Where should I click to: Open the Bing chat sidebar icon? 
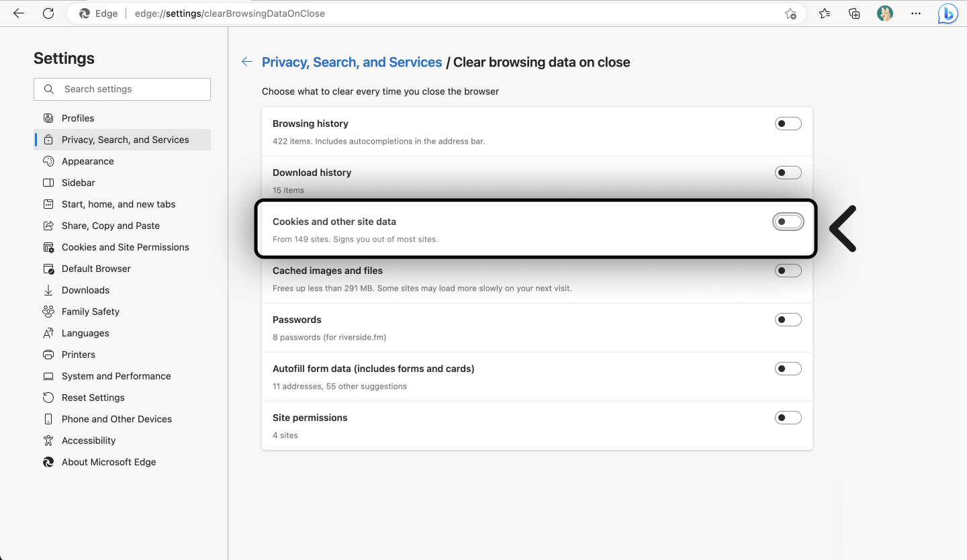(x=948, y=13)
